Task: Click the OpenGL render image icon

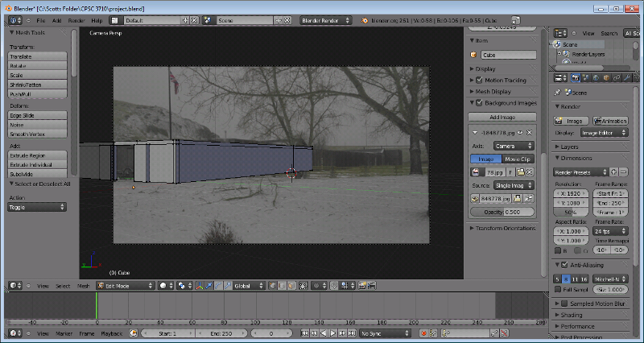Action: 362,286
